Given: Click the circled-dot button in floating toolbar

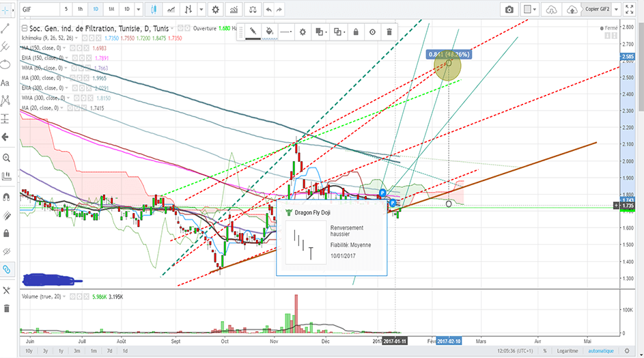Looking at the screenshot, I should 372,31.
